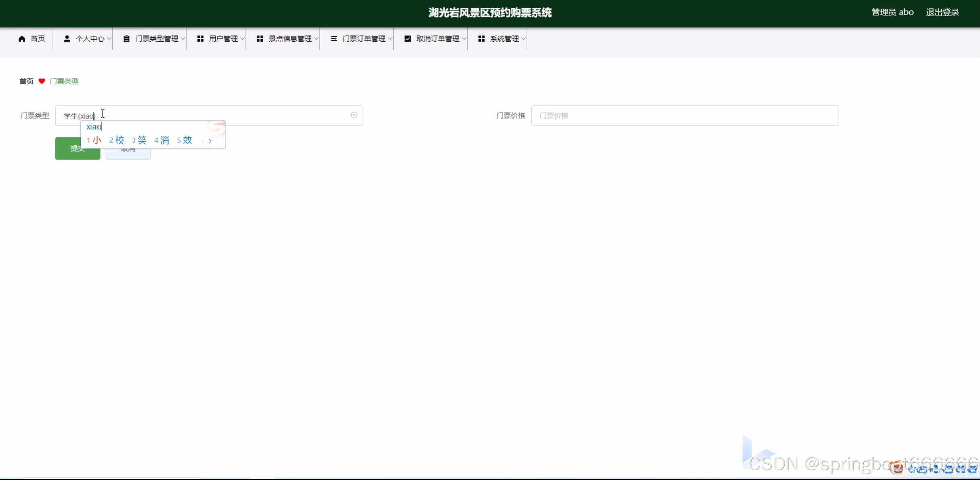This screenshot has width=980, height=480.
Task: Clear the 门票类型 field with the circle-x icon
Action: pos(354,115)
